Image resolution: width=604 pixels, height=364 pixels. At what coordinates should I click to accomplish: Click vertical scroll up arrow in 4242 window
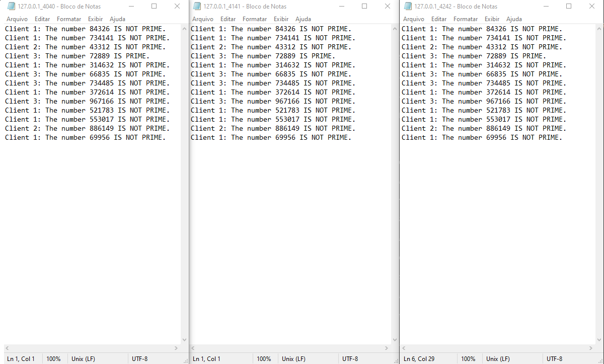(x=599, y=28)
